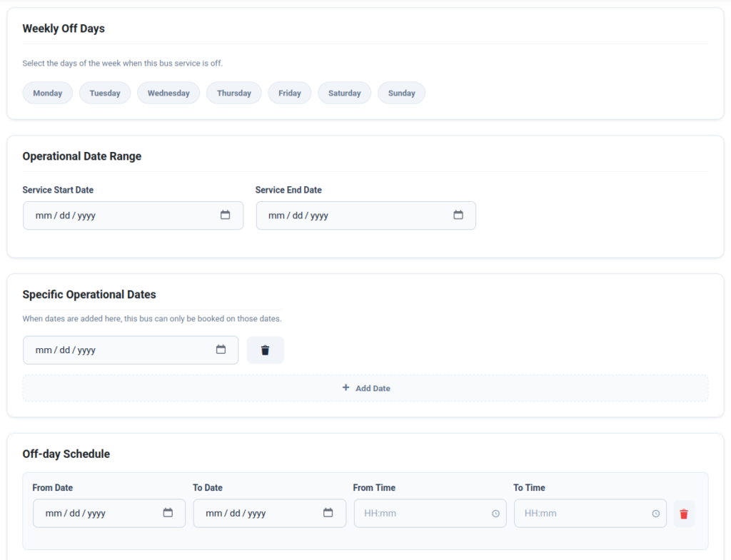Viewport: 731px width, 560px height.
Task: Open calendar picker for Off-day To Date
Action: [x=328, y=512]
